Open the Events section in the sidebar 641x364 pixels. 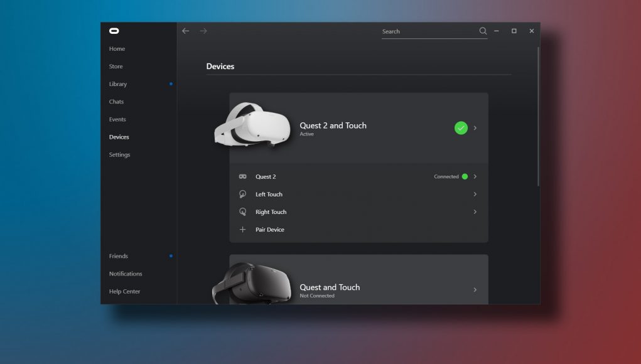pos(117,119)
